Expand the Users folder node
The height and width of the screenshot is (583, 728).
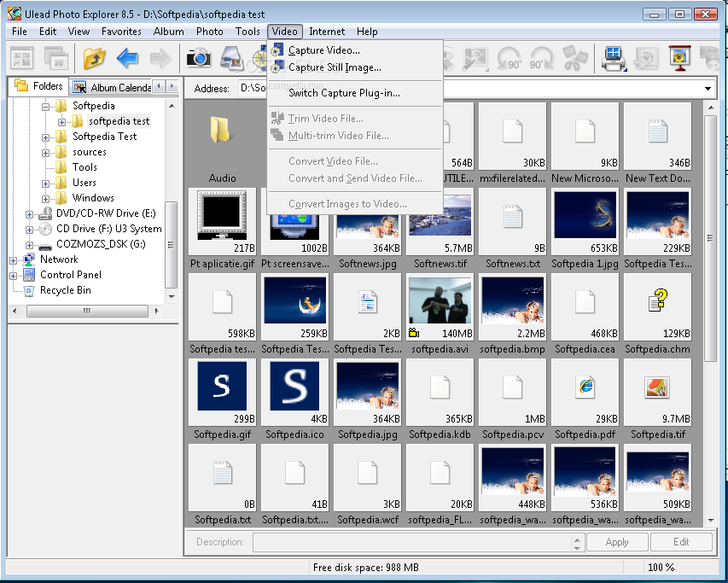click(x=45, y=184)
